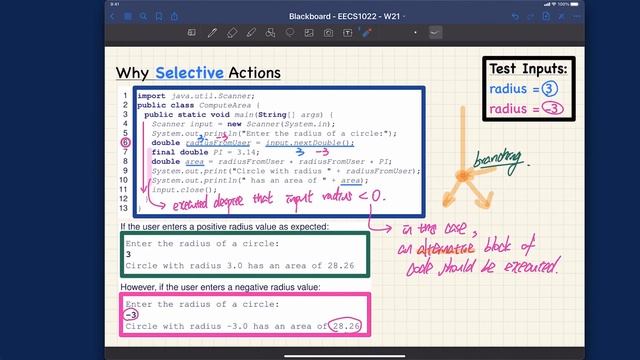
Task: Select the Lasso selection tool
Action: pyautogui.click(x=290, y=33)
